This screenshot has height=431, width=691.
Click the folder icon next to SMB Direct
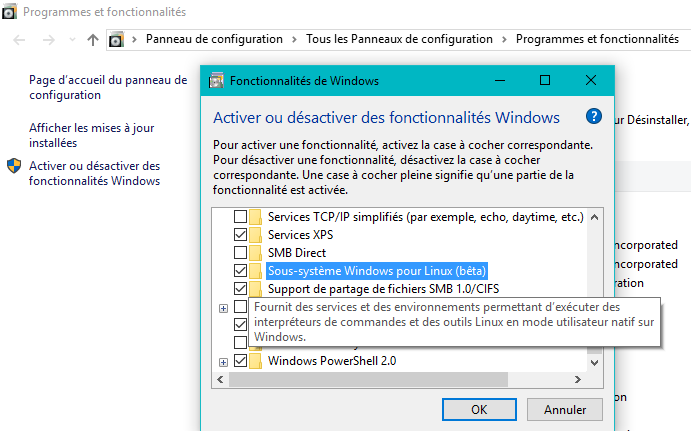255,253
